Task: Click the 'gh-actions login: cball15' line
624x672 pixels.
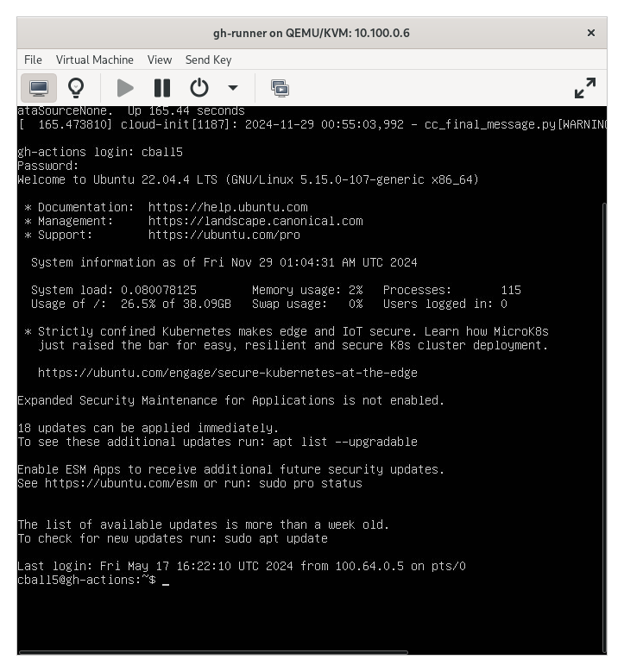Action: click(x=100, y=152)
